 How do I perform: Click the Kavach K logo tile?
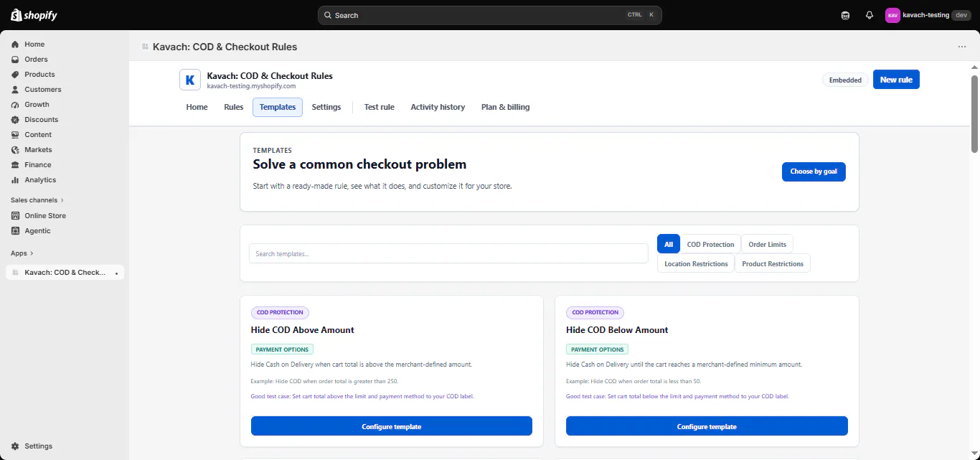[x=190, y=80]
